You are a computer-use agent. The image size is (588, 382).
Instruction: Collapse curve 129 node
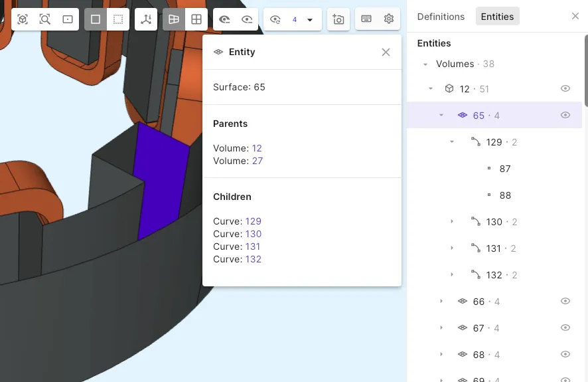coord(452,142)
